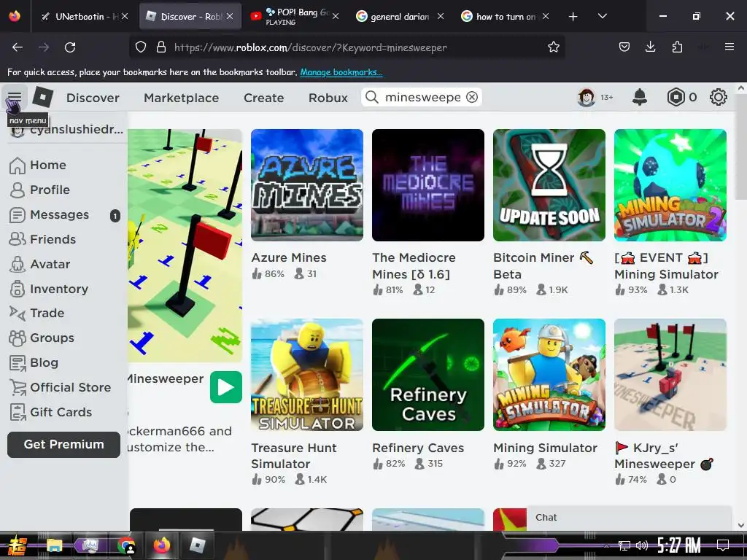Screen dimensions: 747x560
Task: Open the notifications bell
Action: coord(639,97)
